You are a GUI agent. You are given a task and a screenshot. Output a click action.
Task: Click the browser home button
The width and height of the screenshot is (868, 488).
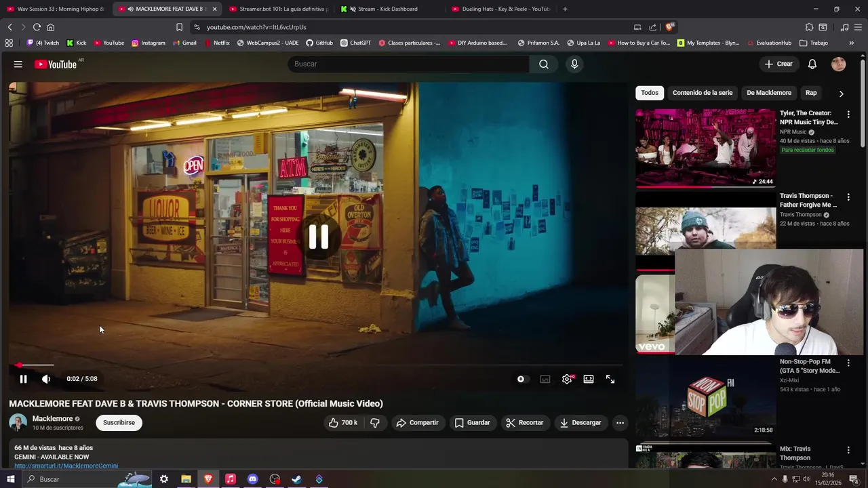pyautogui.click(x=50, y=27)
